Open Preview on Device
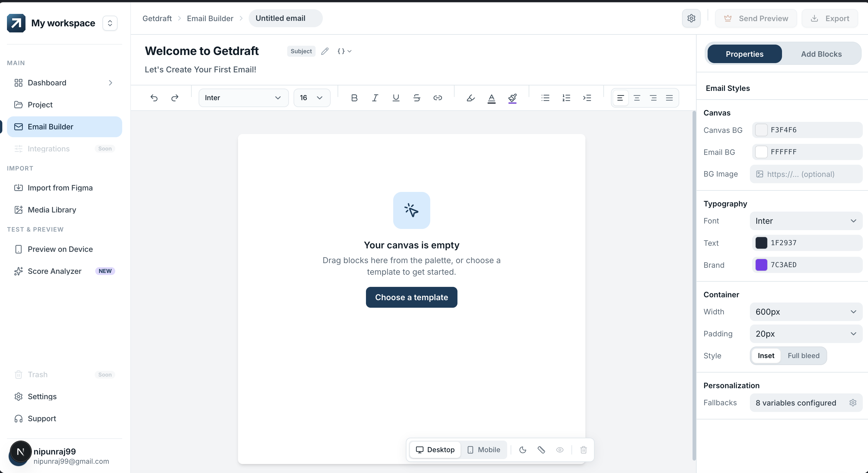Screen dimensions: 868x473 [x=64, y=249]
